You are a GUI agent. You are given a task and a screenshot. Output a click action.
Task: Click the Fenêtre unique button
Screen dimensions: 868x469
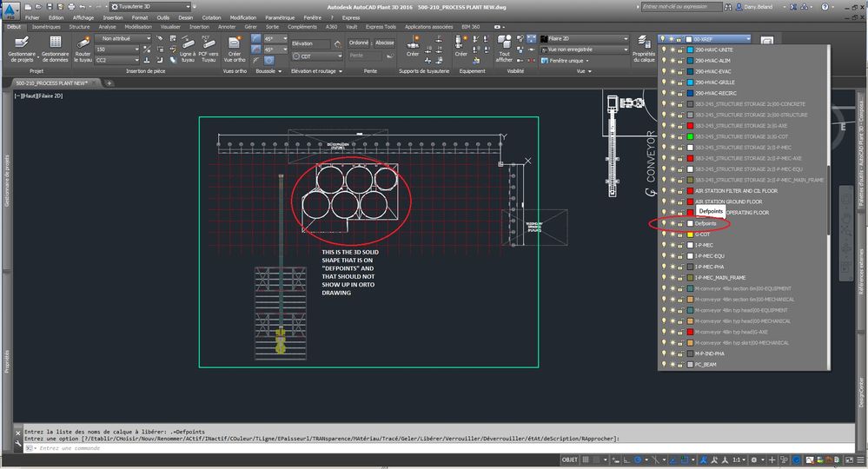click(565, 61)
